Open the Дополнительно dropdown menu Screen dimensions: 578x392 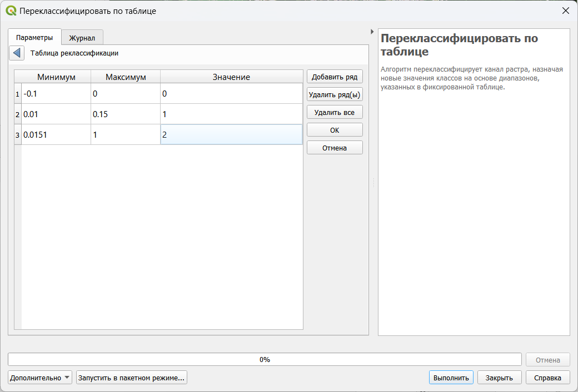pos(40,378)
